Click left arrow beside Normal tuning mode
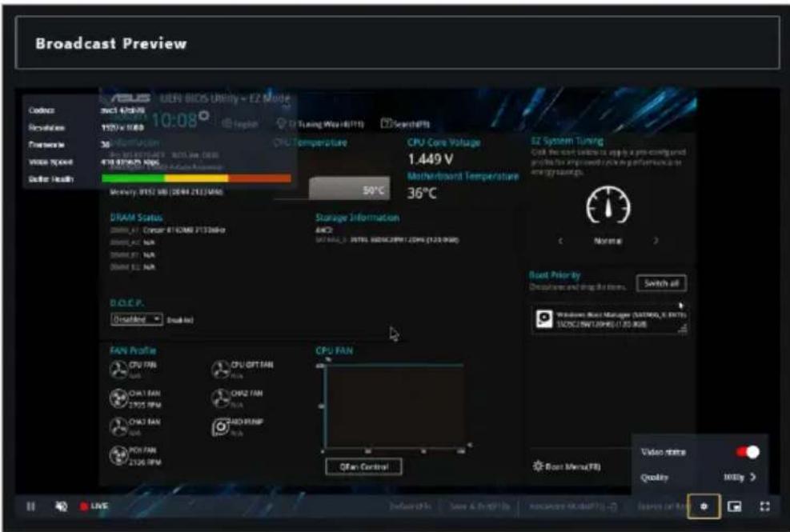Screen dimensions: 790x532 click(560, 241)
